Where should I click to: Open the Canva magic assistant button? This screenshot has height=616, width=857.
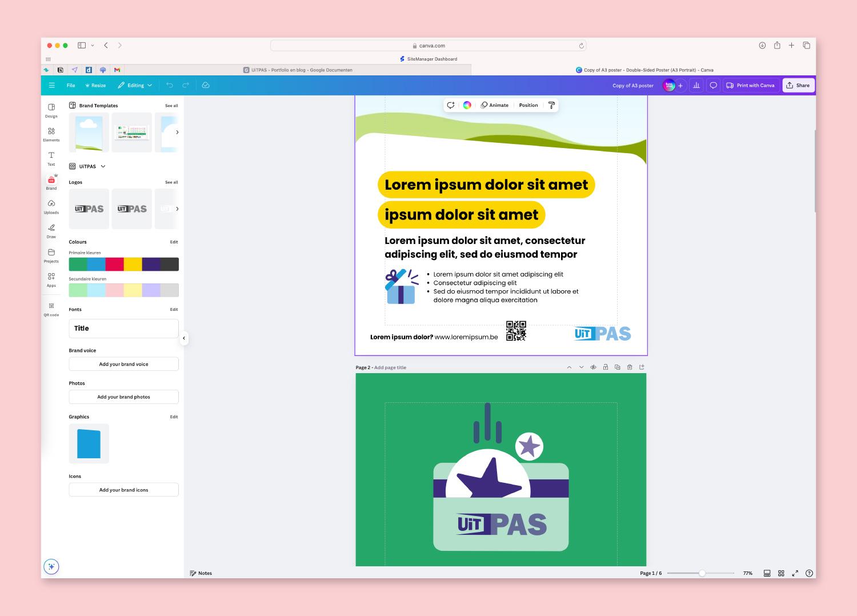tap(51, 566)
